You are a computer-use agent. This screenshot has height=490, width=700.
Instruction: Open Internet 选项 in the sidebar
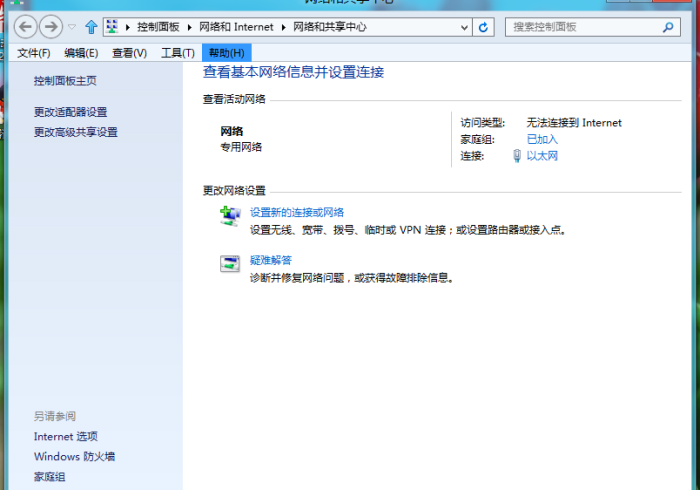pyautogui.click(x=66, y=436)
